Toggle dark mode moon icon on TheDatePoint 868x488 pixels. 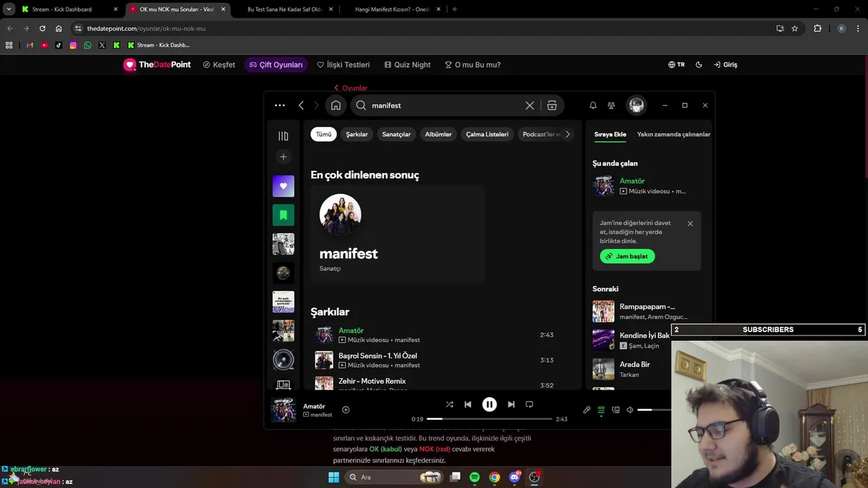(x=699, y=65)
